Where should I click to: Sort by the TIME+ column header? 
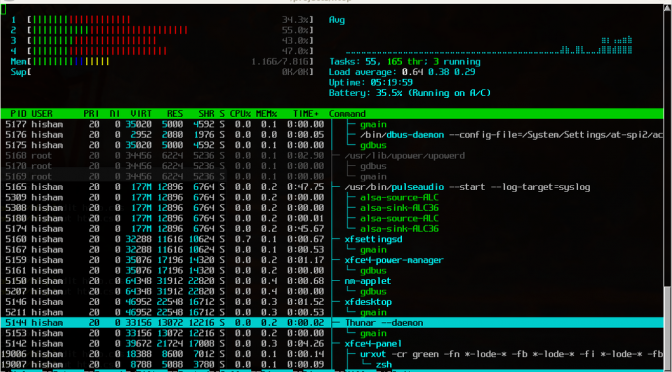[306, 114]
